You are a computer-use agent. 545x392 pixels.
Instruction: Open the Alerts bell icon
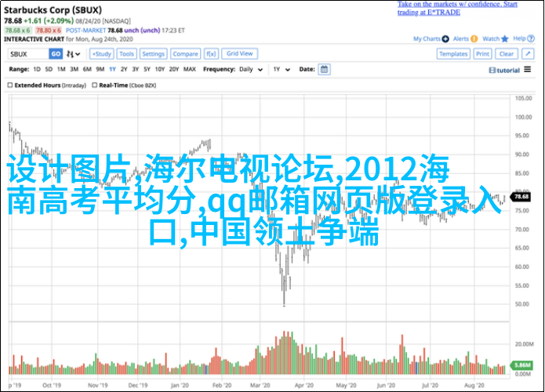coord(474,39)
